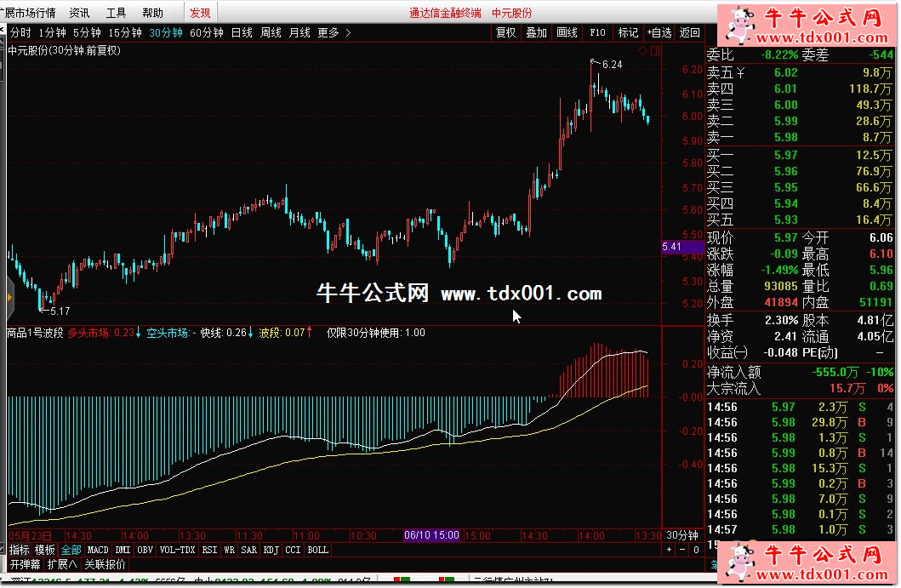Open the 工具 menu
This screenshot has width=901, height=588.
pos(117,13)
